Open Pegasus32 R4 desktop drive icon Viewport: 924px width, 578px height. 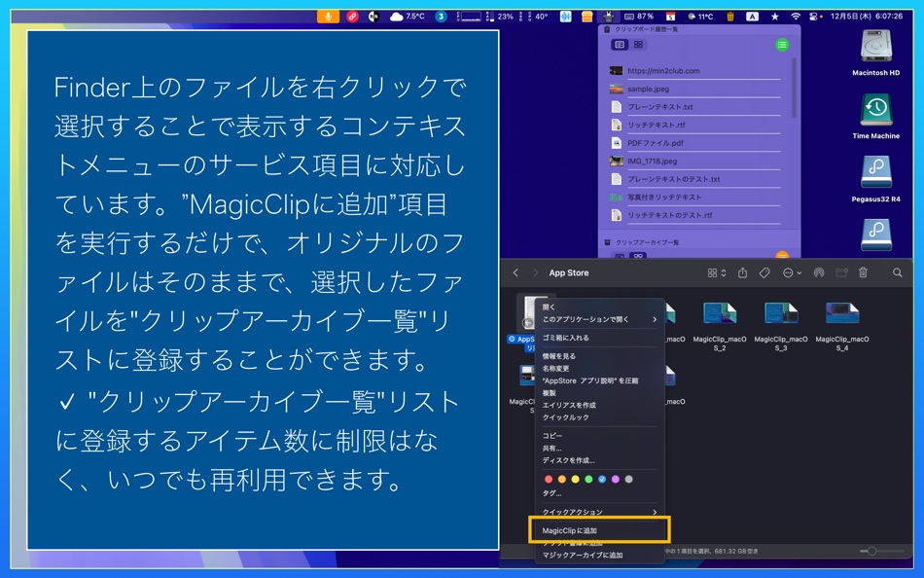coord(875,179)
